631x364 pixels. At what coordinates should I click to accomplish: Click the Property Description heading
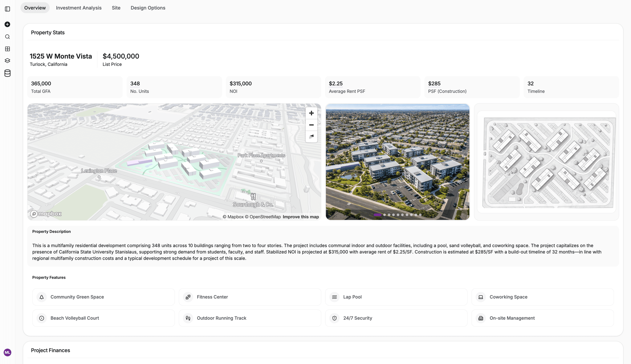(51, 232)
